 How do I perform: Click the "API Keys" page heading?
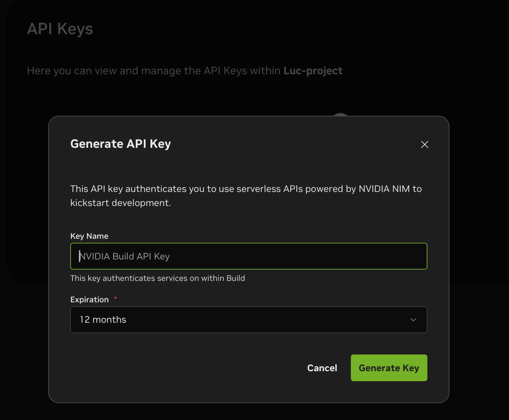(60, 29)
